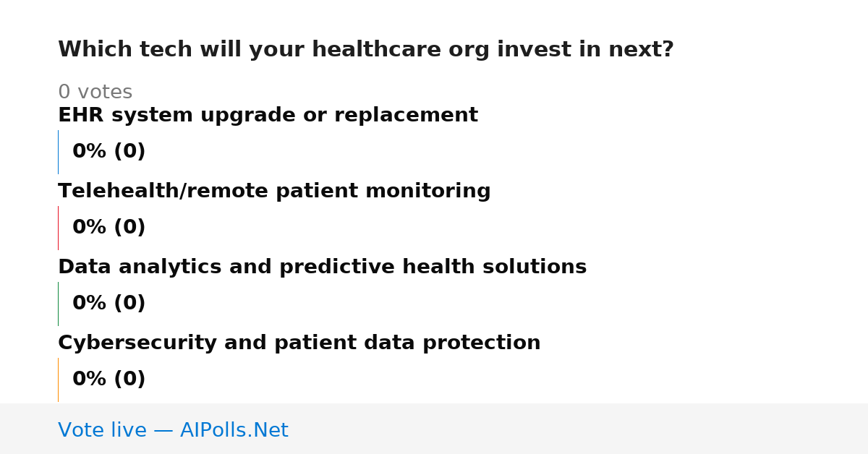This screenshot has width=868, height=454.
Task: Select the "0 votes" count text
Action: click(95, 93)
